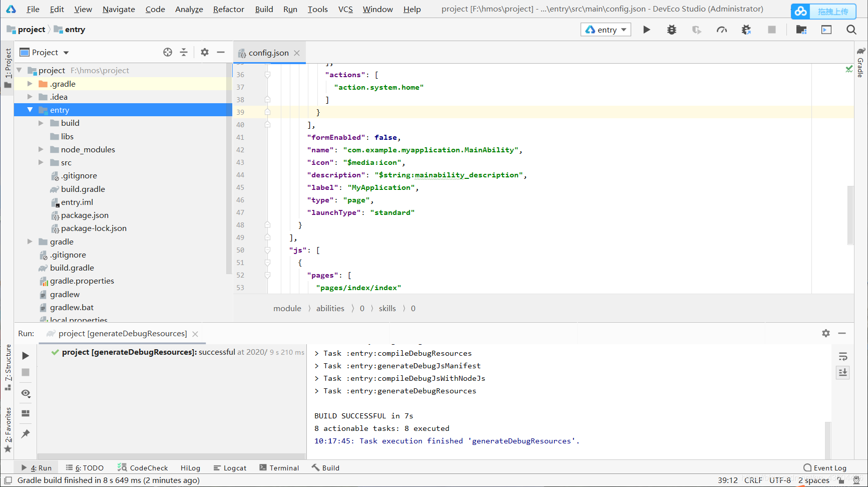Image resolution: width=868 pixels, height=487 pixels.
Task: Select package.json file in tree
Action: point(85,215)
